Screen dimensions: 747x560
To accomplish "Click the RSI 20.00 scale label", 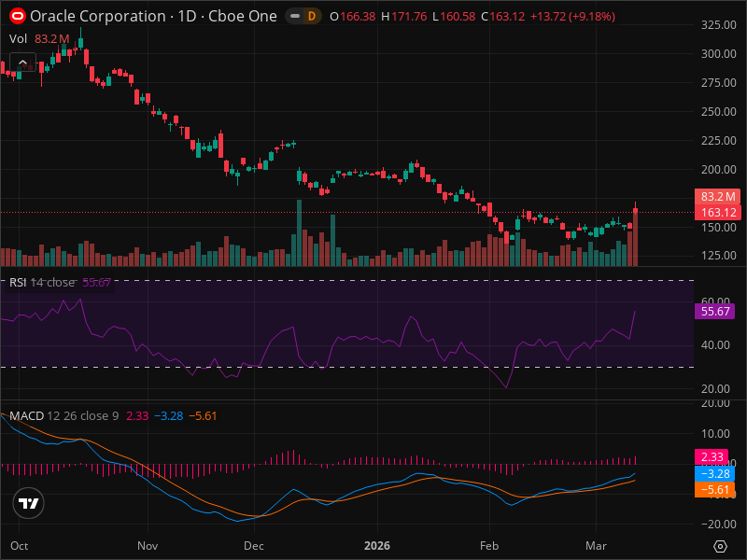I will [x=715, y=389].
